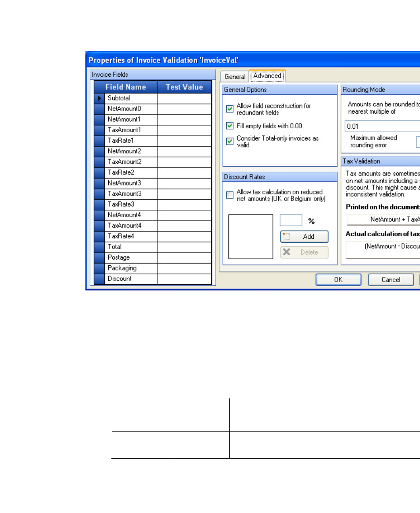Click the row selector beside Total
420x513 pixels.
[99, 247]
